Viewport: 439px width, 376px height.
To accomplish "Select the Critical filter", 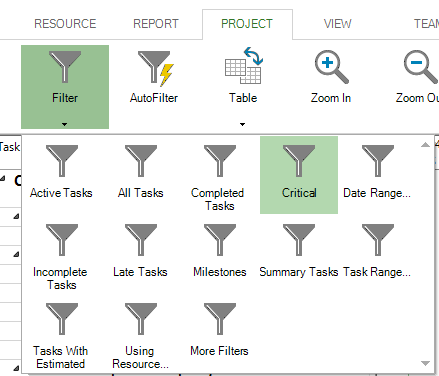I will [x=299, y=175].
